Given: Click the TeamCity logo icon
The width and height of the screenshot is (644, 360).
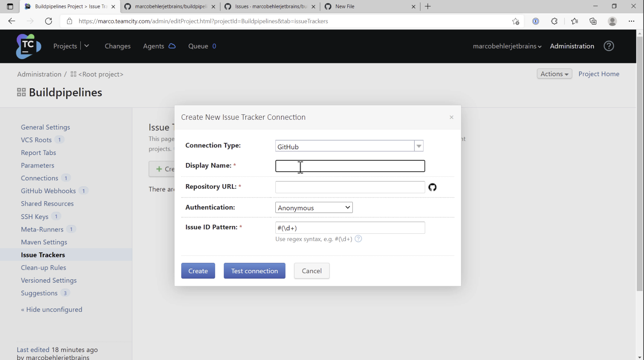Looking at the screenshot, I should [x=28, y=46].
